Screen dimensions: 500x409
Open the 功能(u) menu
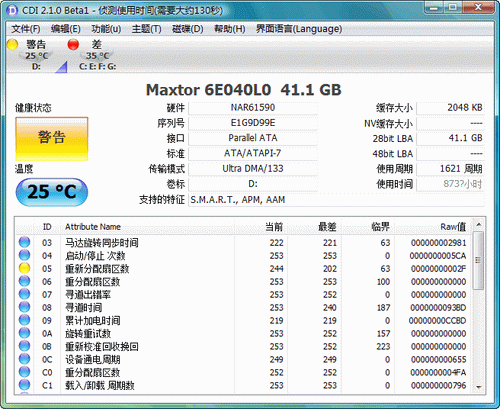click(106, 29)
